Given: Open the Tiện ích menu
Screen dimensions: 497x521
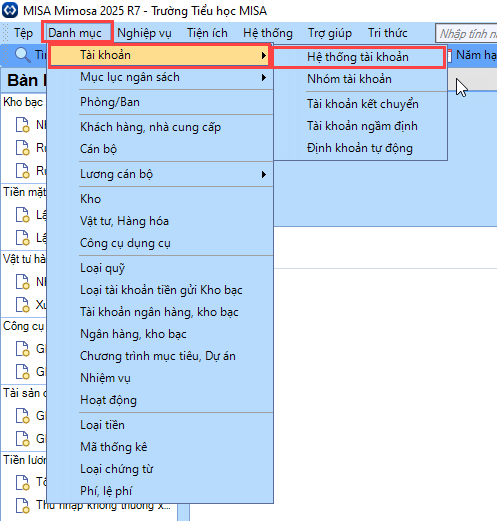Looking at the screenshot, I should (x=207, y=33).
